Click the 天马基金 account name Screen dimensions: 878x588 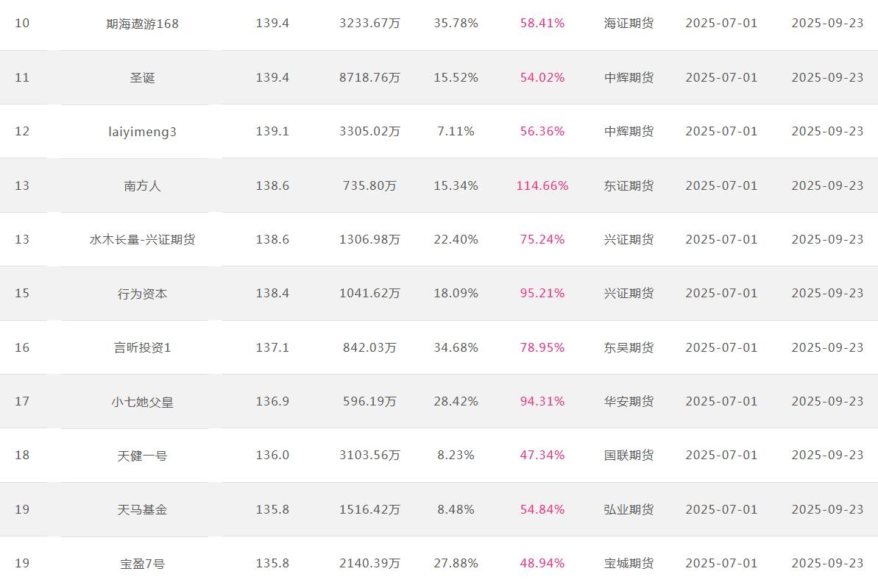[142, 509]
